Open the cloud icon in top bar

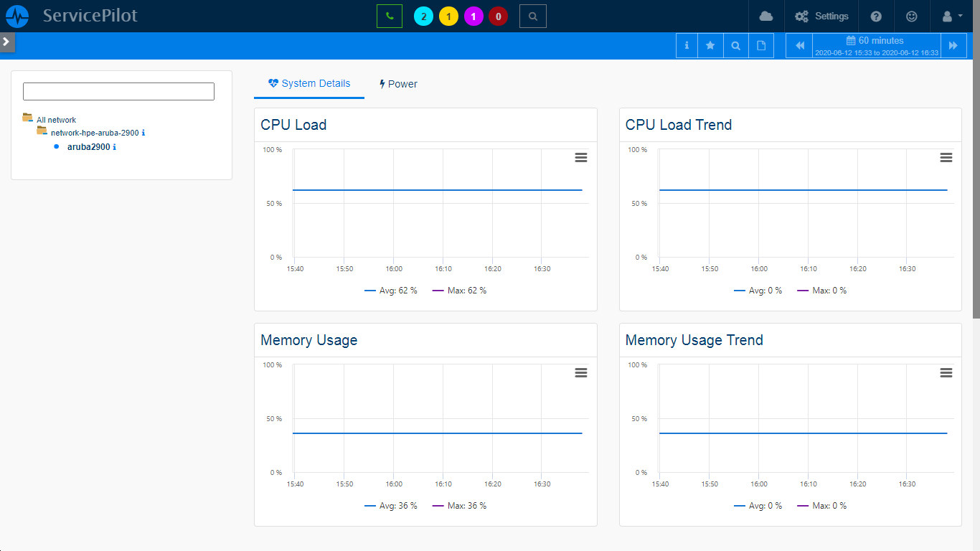(x=766, y=16)
